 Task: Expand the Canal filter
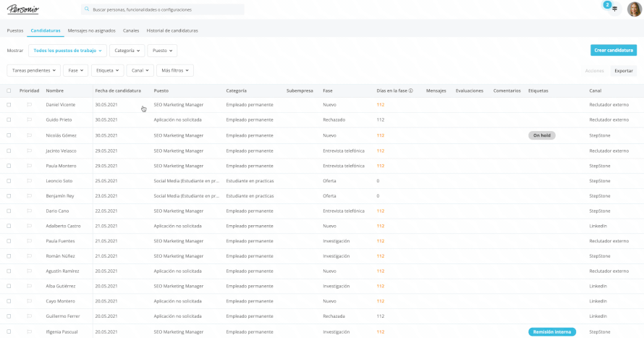[140, 71]
